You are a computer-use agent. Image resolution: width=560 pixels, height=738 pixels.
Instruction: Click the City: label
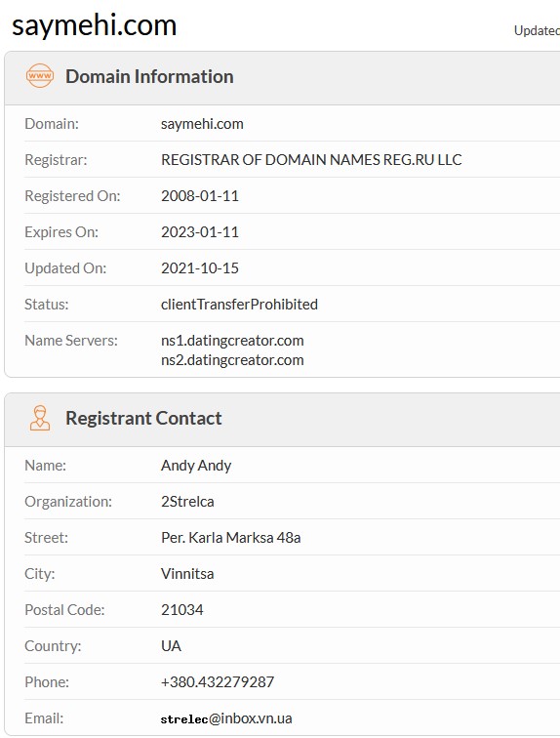39,574
